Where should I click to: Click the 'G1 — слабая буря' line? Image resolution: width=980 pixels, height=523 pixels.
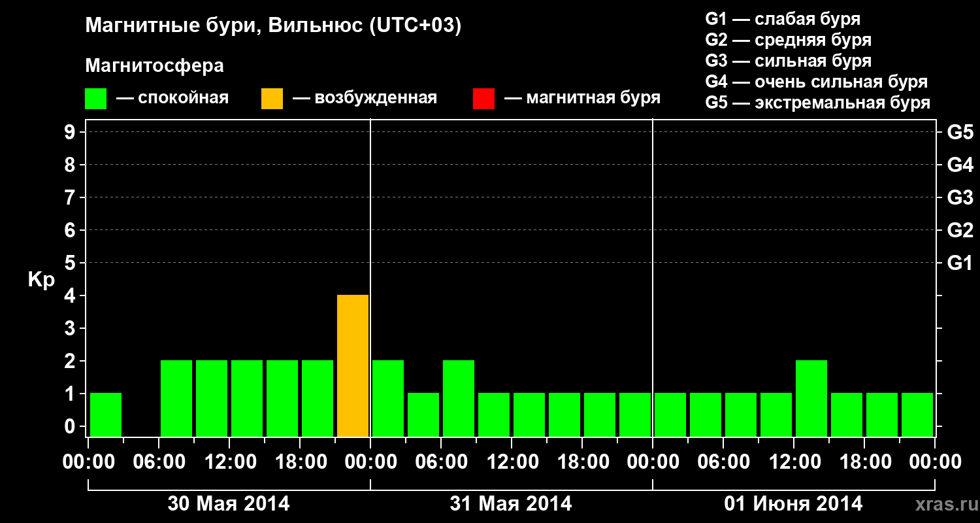click(x=783, y=18)
